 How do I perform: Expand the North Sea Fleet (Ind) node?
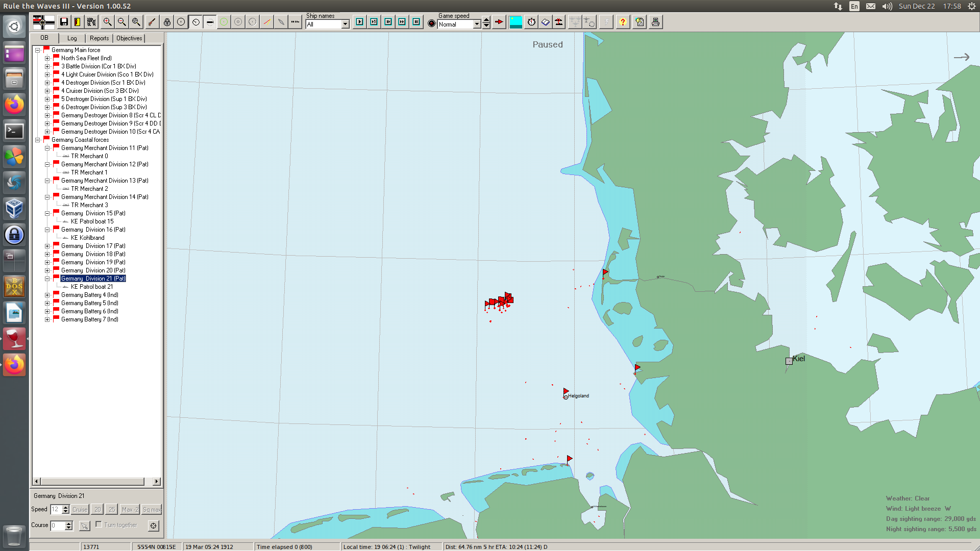[x=47, y=58]
